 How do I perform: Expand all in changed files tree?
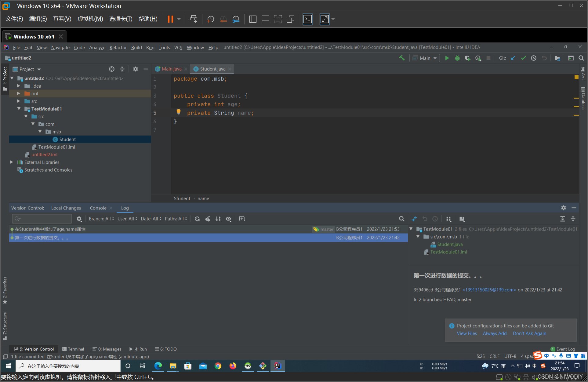[563, 219]
